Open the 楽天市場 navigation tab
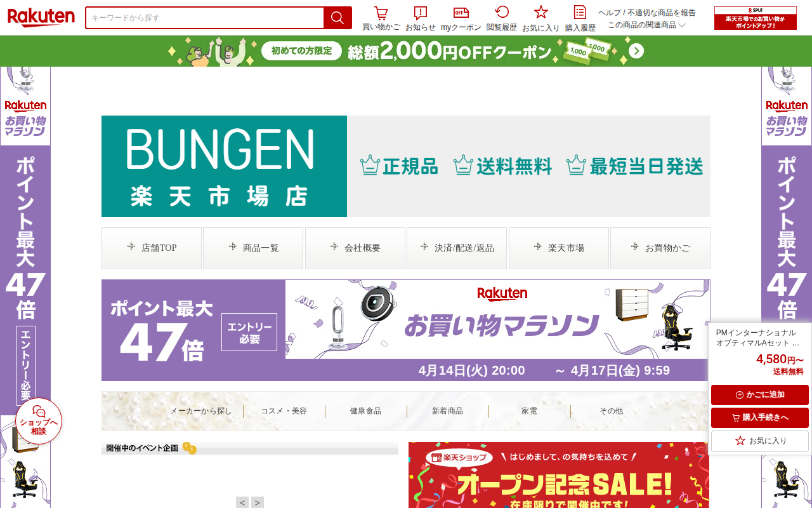812x508 pixels. (559, 248)
